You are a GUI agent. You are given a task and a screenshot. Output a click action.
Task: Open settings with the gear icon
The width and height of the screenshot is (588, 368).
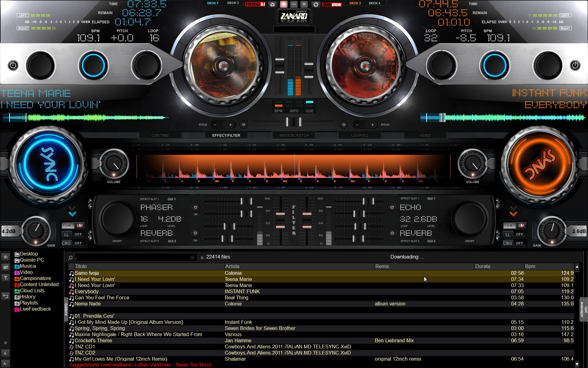316,4
